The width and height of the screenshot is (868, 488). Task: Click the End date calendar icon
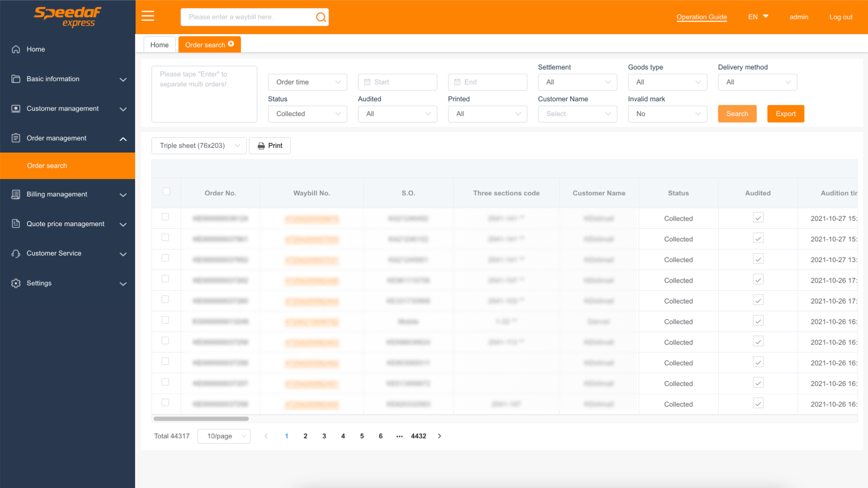[457, 82]
